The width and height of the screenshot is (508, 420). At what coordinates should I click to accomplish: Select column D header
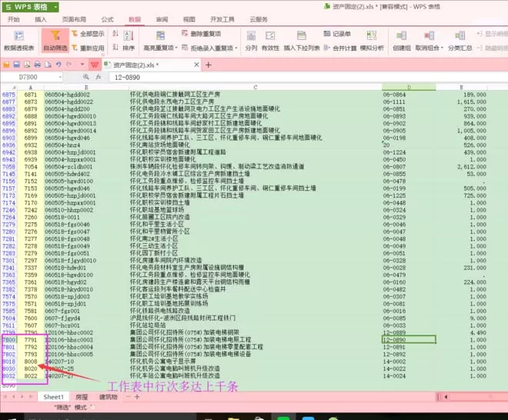point(409,88)
